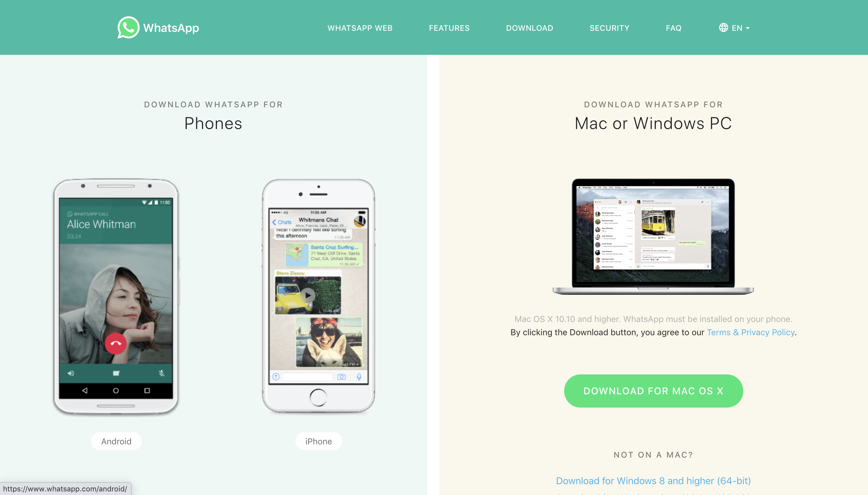Click the WhatsApp logo icon

pyautogui.click(x=128, y=27)
